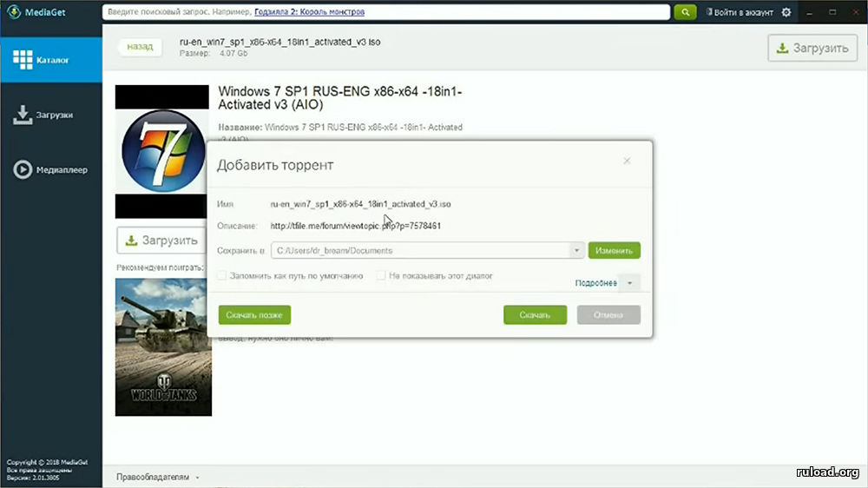Viewport: 868px width, 488px height.
Task: Click Скачать позже button
Action: coord(254,314)
